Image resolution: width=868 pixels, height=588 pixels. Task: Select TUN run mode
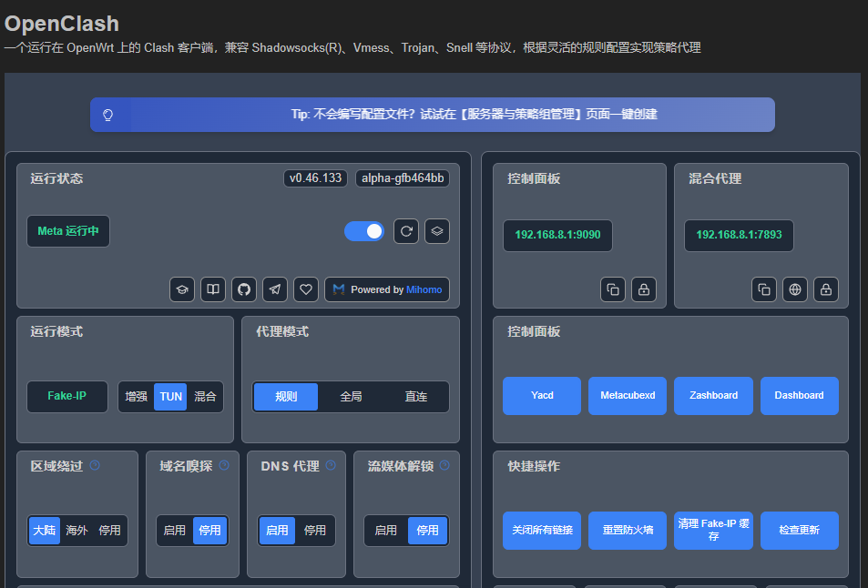(170, 397)
